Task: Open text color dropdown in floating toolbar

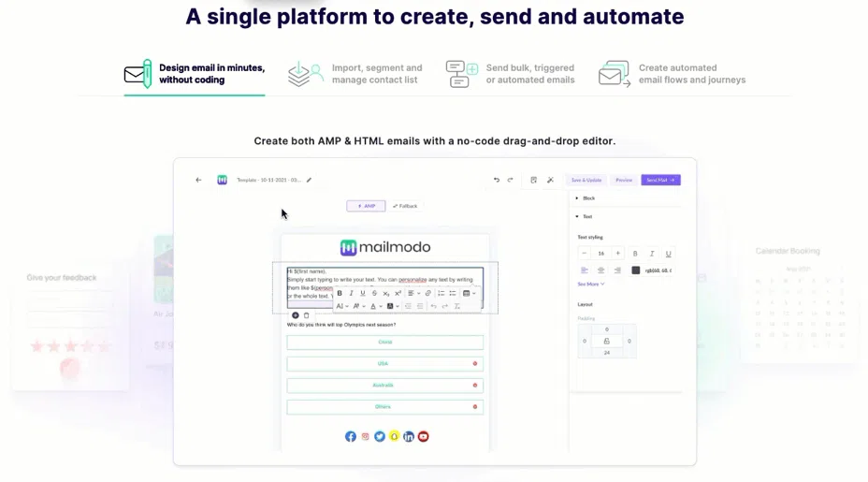Action: (376, 306)
